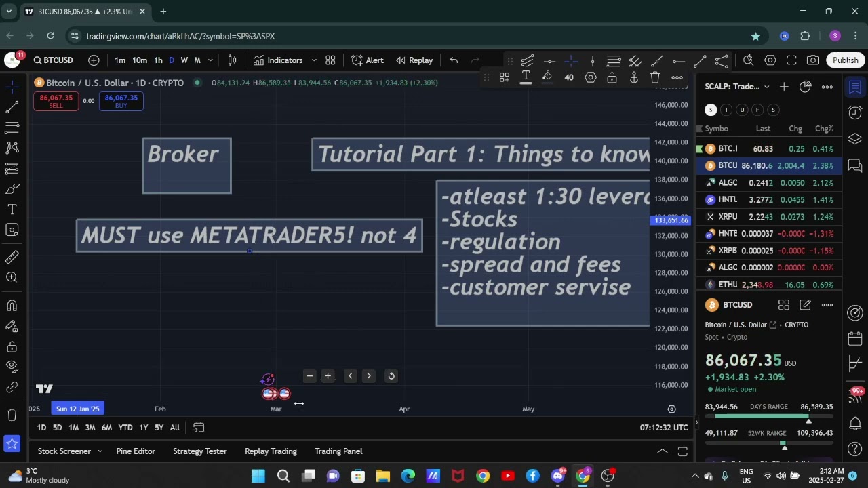The image size is (868, 488).
Task: Toggle lock all drawings
Action: (x=12, y=347)
